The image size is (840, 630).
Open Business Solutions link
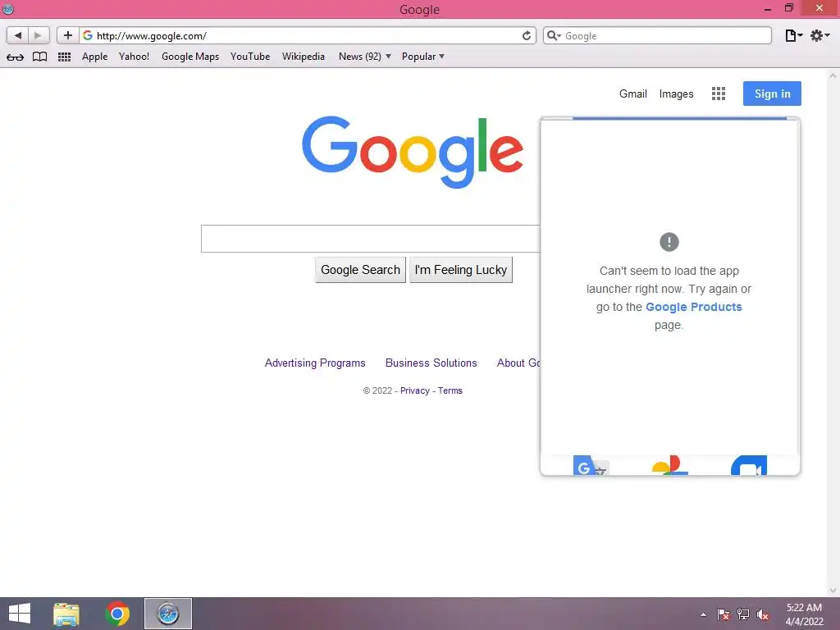pos(431,363)
